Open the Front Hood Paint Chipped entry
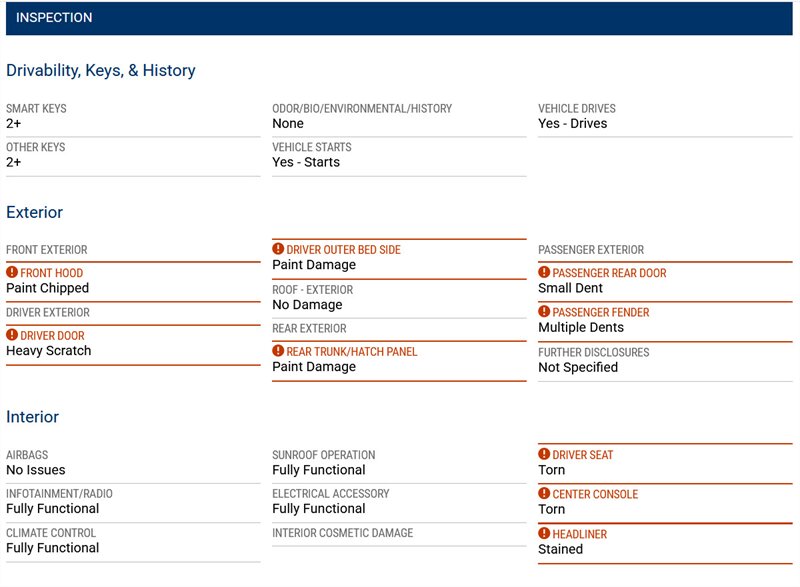The height and width of the screenshot is (587, 800). click(48, 288)
